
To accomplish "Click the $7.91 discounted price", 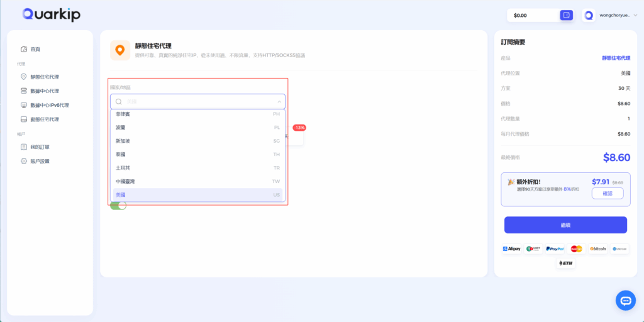I will (x=601, y=182).
